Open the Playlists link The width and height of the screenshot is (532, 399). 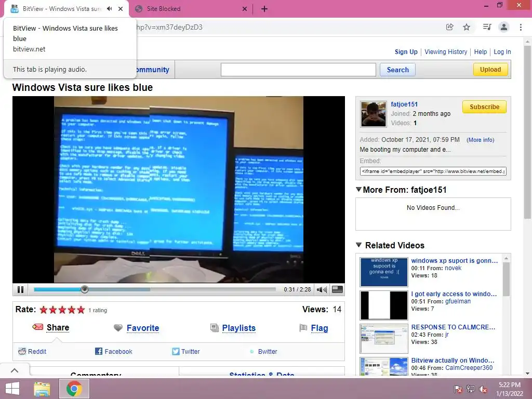click(x=239, y=328)
